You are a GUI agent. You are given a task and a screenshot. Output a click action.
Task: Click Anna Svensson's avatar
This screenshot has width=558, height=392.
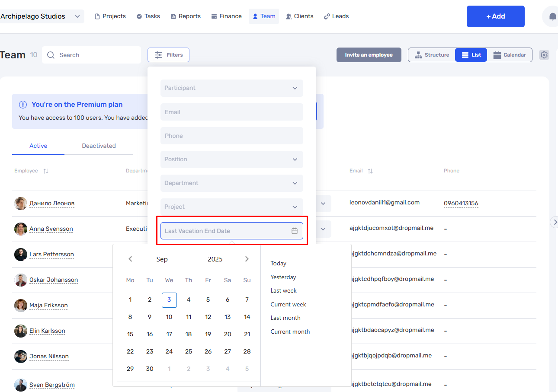click(x=21, y=229)
